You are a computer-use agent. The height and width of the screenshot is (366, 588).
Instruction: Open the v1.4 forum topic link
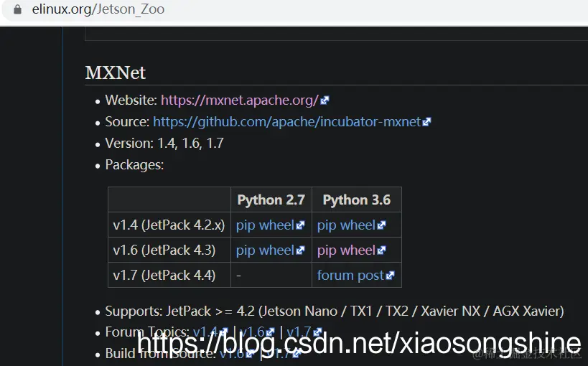[206, 332]
